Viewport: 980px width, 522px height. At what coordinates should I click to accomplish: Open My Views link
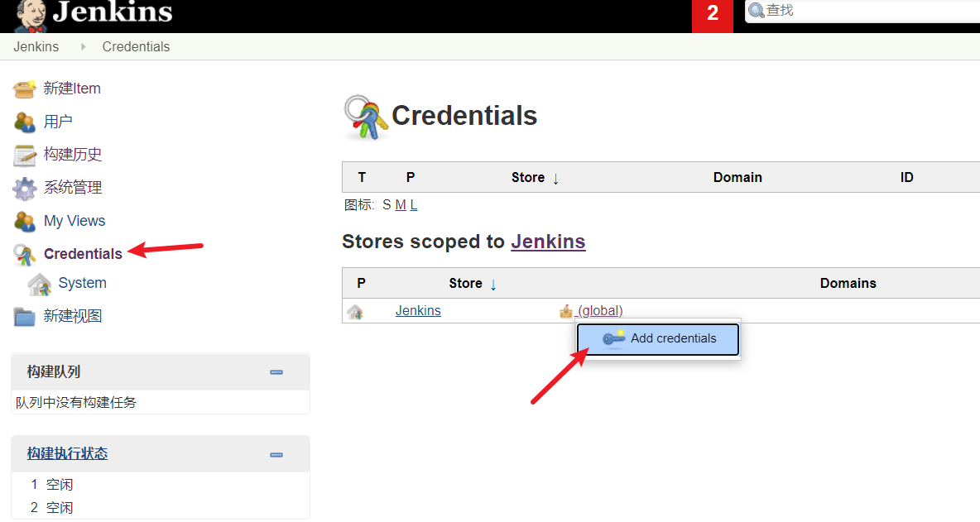[x=74, y=221]
